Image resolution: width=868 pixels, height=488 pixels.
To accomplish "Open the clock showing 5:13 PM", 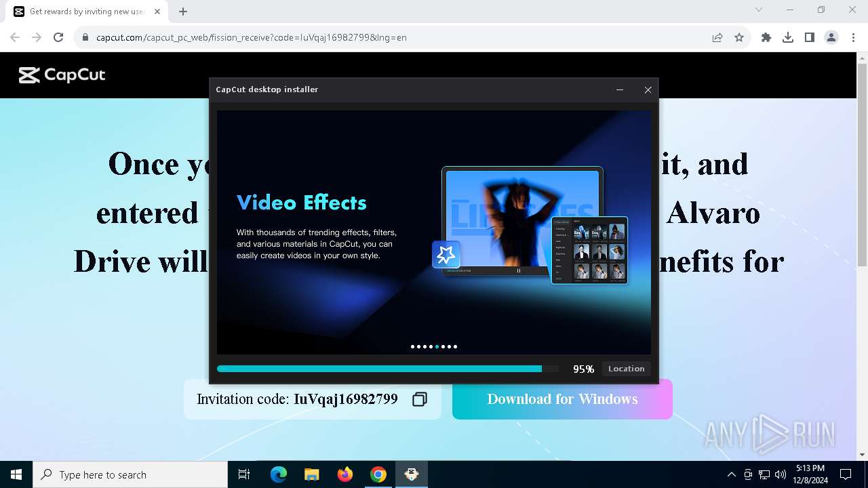I will click(810, 474).
